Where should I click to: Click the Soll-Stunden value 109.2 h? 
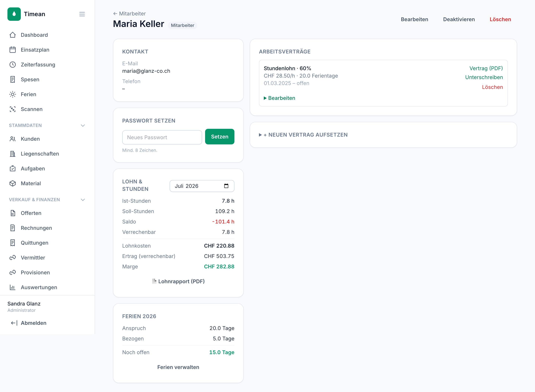[x=224, y=211]
